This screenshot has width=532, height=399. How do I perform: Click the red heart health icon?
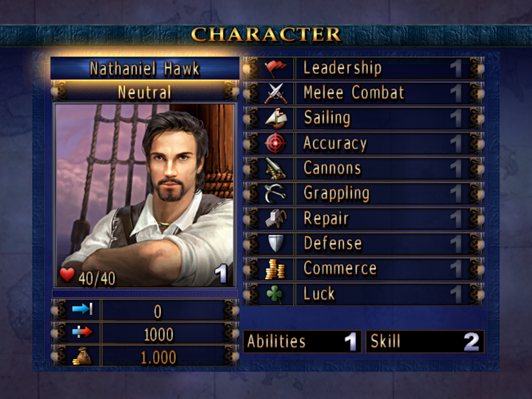[x=67, y=275]
